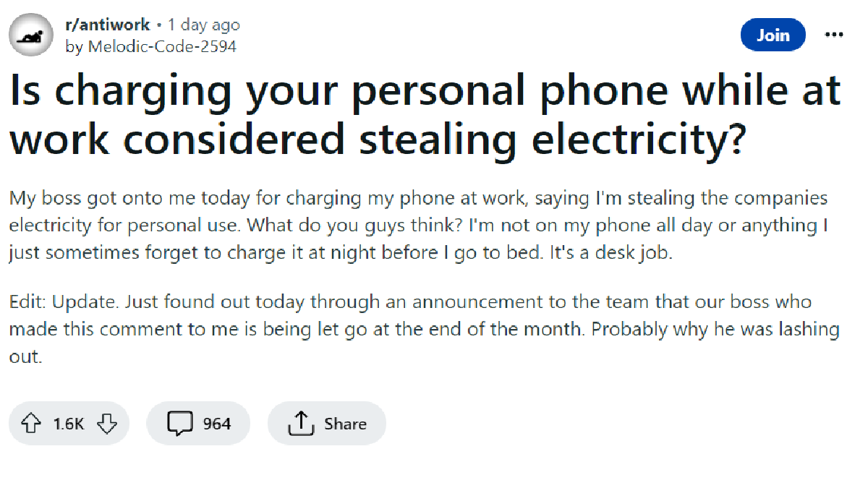Click the 964 comment count

click(x=216, y=424)
